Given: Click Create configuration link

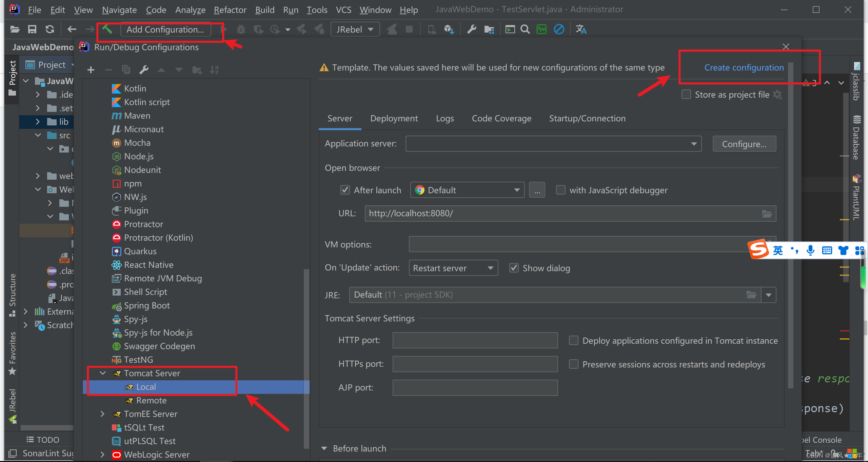Looking at the screenshot, I should click(744, 67).
